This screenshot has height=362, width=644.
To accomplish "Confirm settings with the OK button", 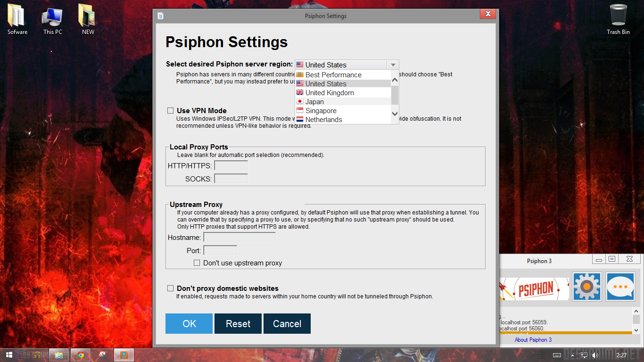I will pyautogui.click(x=189, y=324).
